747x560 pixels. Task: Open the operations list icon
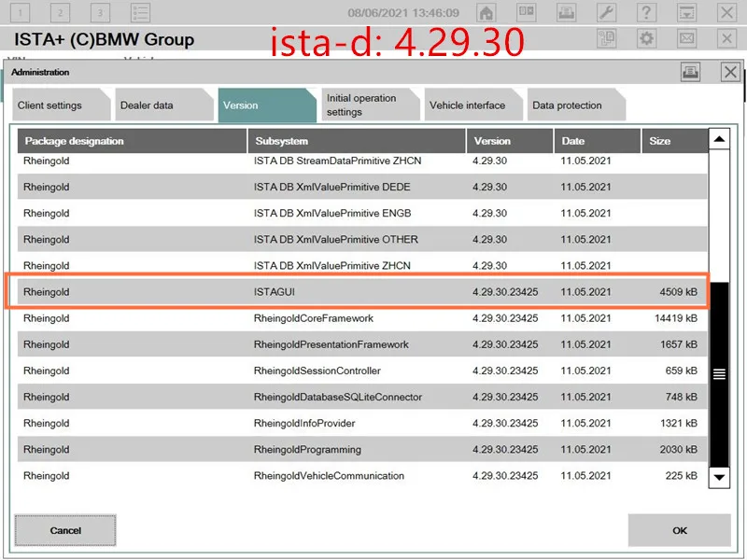click(x=141, y=12)
